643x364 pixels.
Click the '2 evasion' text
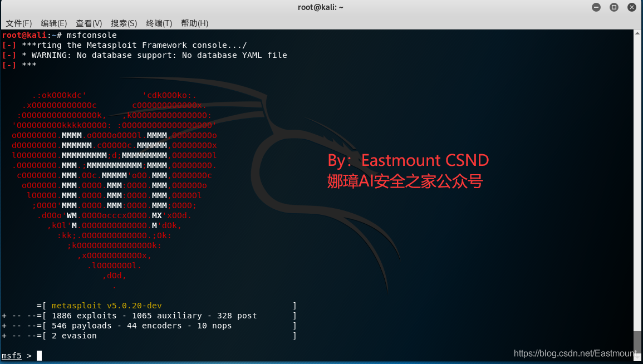point(74,336)
